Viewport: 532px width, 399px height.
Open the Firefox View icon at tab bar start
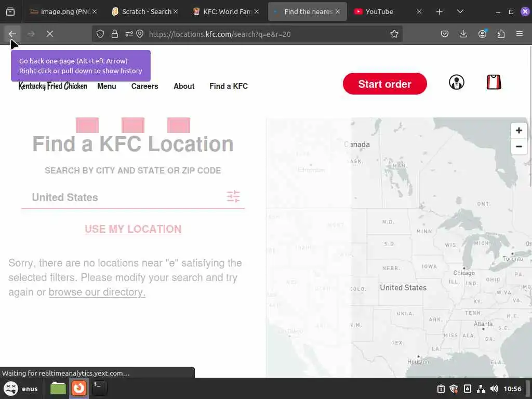(10, 11)
